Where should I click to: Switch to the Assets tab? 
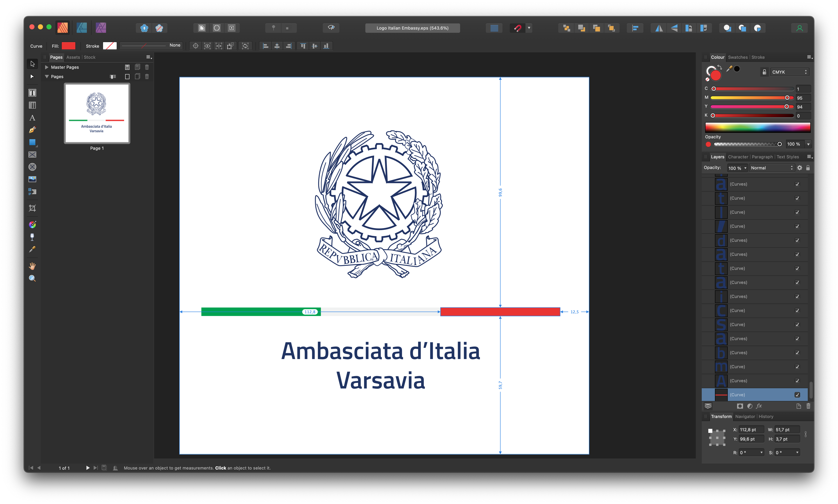[73, 57]
